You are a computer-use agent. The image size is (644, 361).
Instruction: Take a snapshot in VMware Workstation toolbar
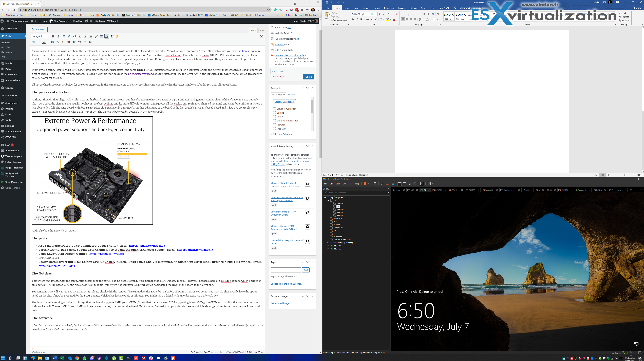[382, 184]
